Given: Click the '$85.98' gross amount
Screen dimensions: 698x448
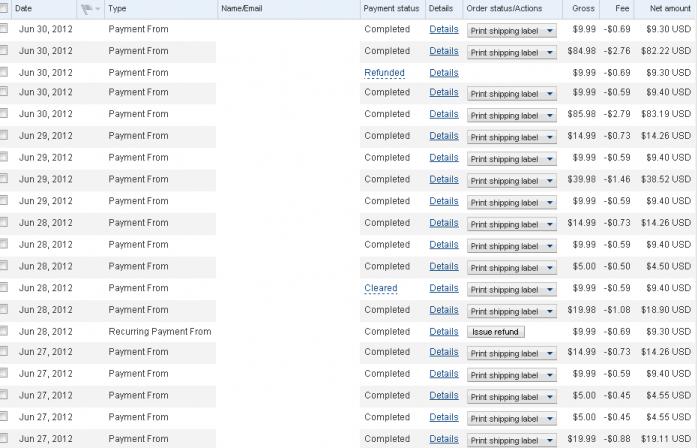Looking at the screenshot, I should pyautogui.click(x=581, y=114).
